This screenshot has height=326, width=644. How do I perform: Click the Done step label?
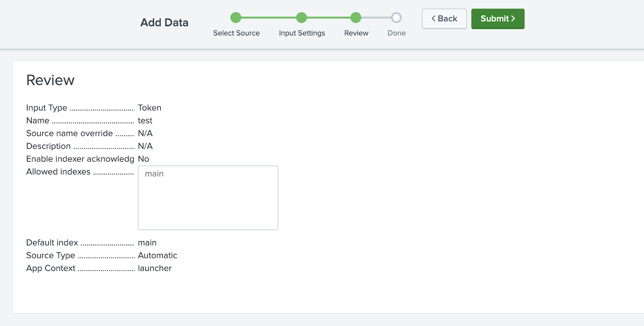pyautogui.click(x=396, y=33)
